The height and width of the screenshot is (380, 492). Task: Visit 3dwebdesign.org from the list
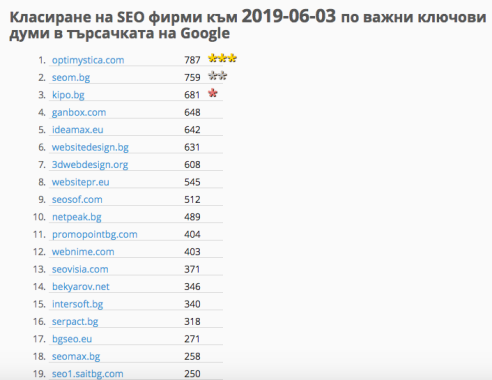pyautogui.click(x=90, y=164)
